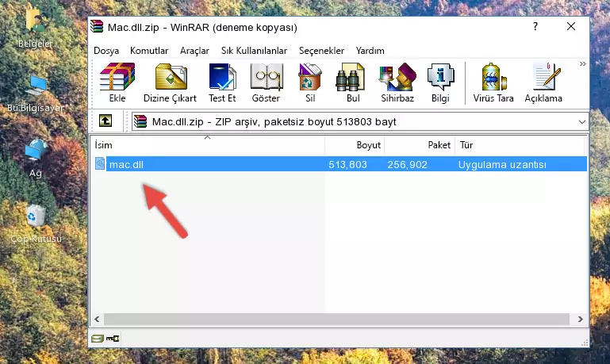Viewport: 610px width, 364px height.
Task: Click the Virüs Tara scan icon
Action: (493, 77)
